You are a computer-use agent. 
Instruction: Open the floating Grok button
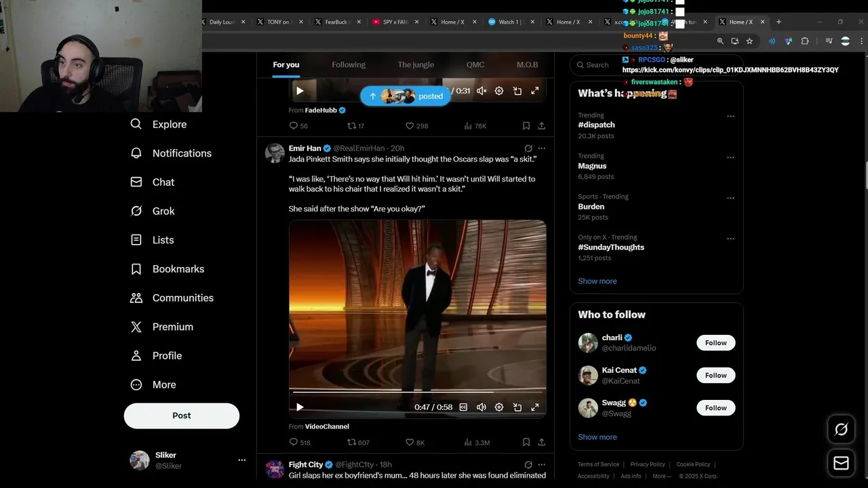click(x=841, y=429)
